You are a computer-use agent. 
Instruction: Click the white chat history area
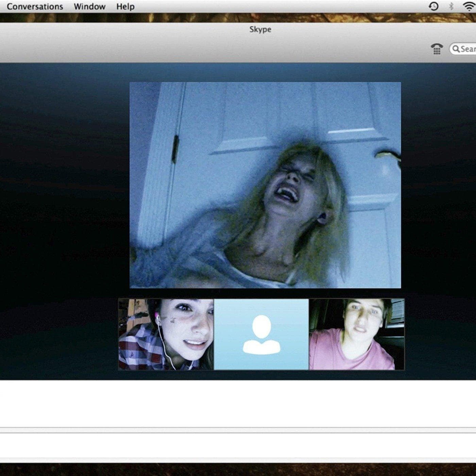click(238, 403)
